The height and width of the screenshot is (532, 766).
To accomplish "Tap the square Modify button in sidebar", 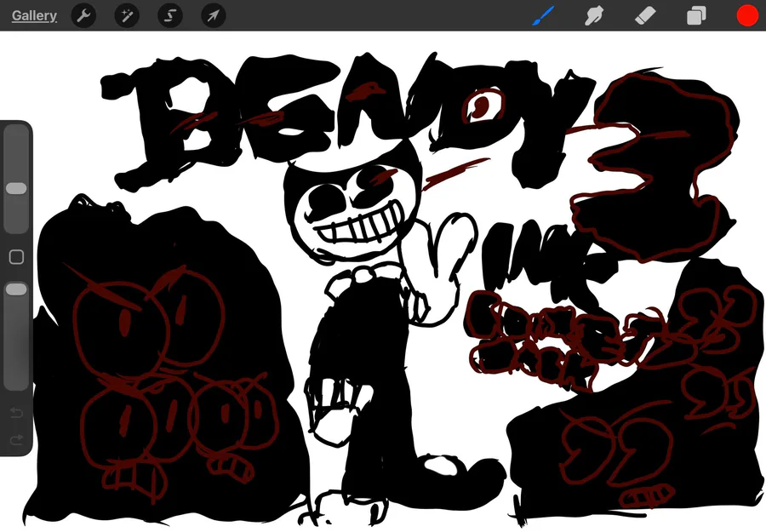I will (x=16, y=257).
